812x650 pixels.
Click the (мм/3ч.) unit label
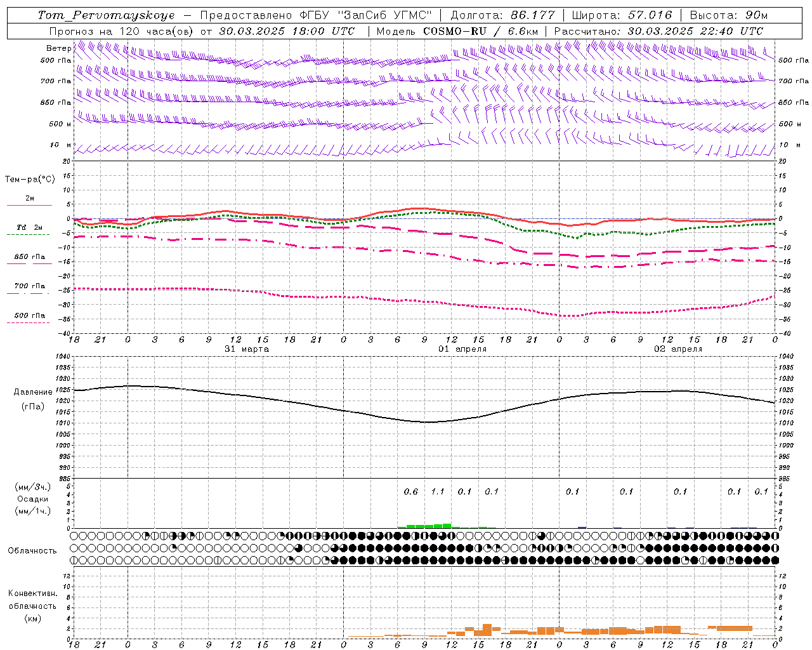(33, 487)
